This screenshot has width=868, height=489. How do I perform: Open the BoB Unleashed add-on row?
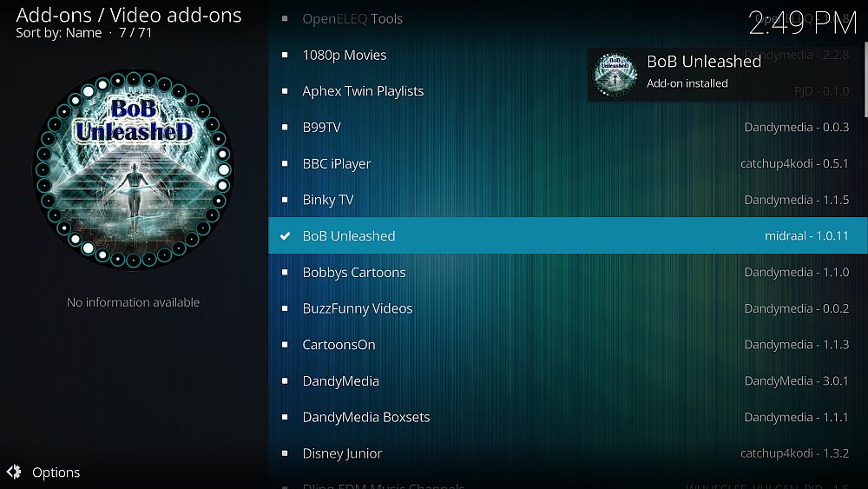(x=568, y=236)
